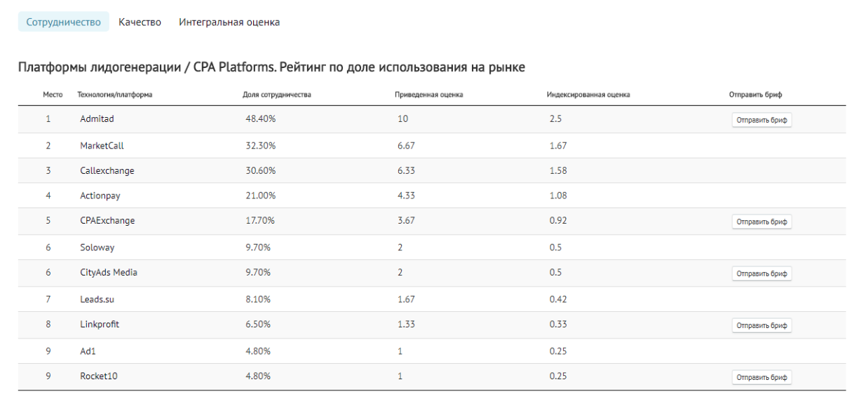Click the Технология/платформа column header
Viewport: 868px width, 415px height.
(x=114, y=95)
